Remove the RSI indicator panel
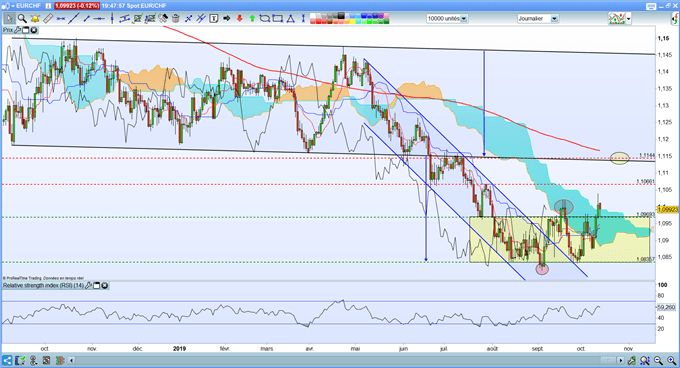 point(105,286)
